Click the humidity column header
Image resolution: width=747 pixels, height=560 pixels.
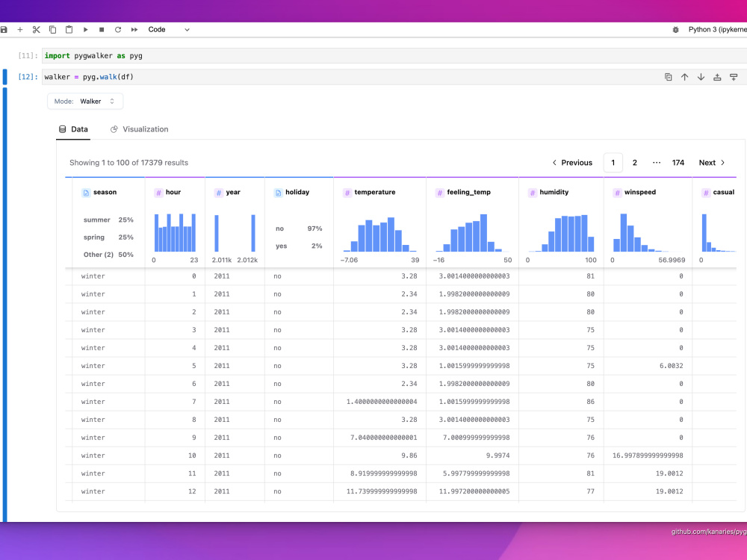point(554,193)
